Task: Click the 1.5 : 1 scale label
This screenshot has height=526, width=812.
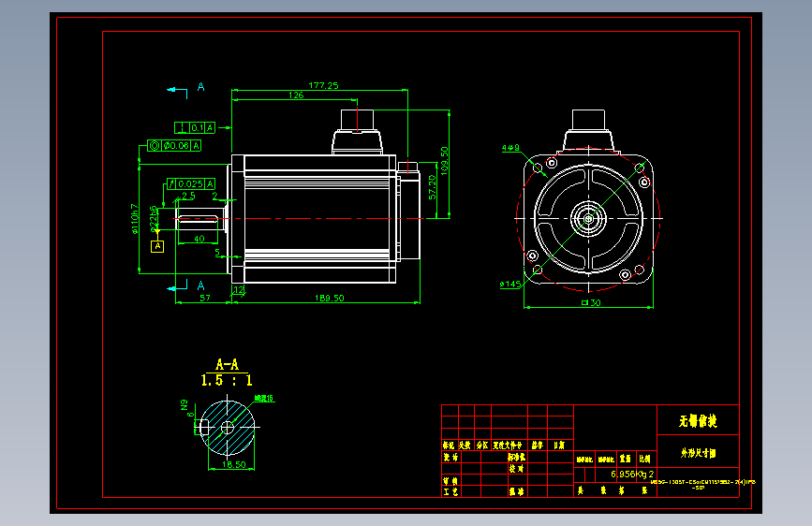Action: coord(227,381)
